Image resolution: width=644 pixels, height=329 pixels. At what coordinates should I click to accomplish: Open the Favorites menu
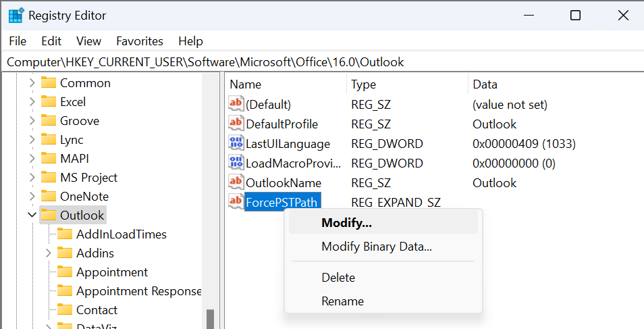tap(140, 41)
